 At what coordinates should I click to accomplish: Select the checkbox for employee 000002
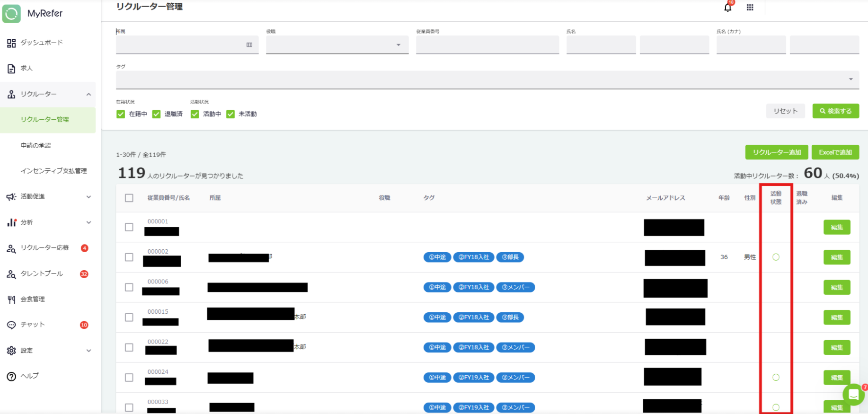pyautogui.click(x=129, y=257)
